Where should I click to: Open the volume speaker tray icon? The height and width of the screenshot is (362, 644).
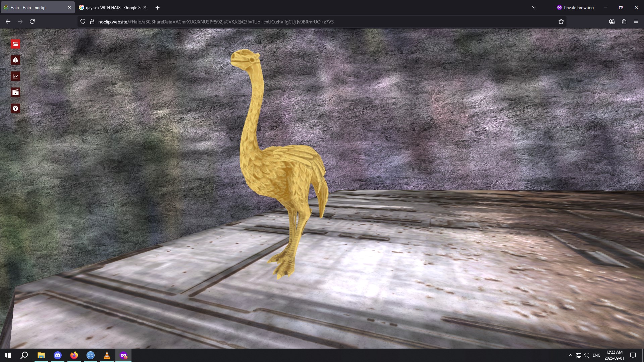tap(587, 355)
